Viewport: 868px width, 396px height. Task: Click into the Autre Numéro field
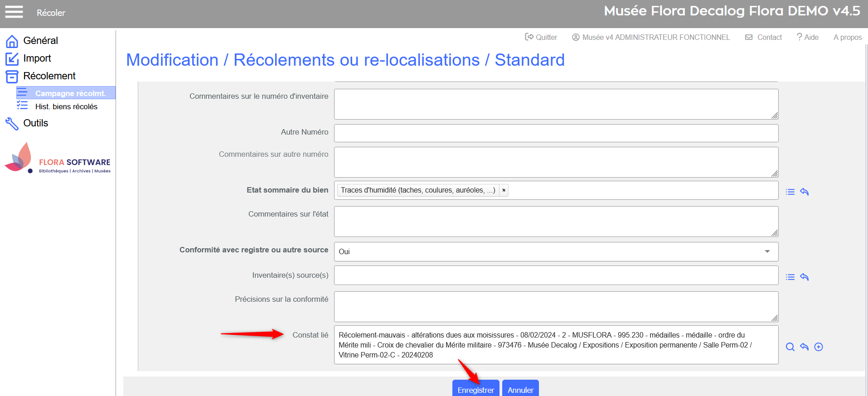(556, 133)
